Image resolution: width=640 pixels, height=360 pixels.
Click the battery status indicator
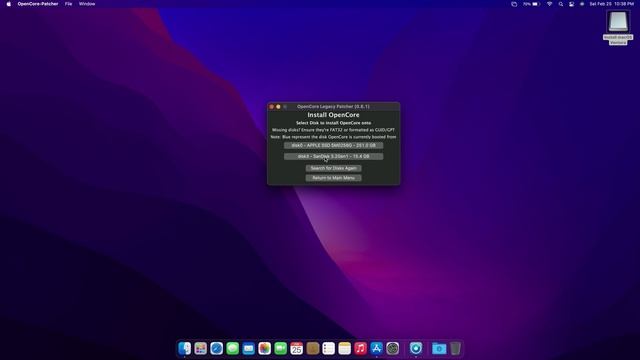[x=531, y=4]
